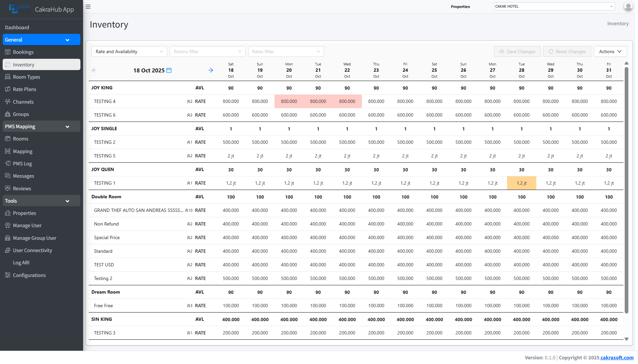Open the calendar date picker icon
Viewport: 638px width, 364px height.
(169, 70)
